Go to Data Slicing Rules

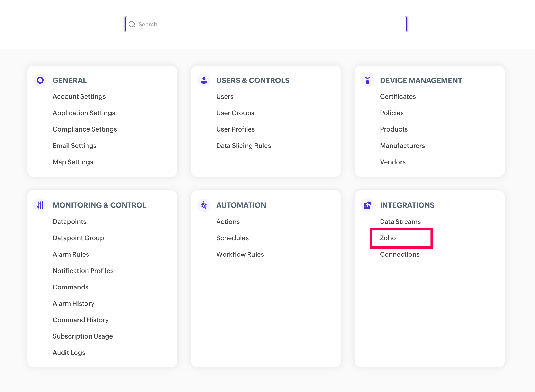coord(243,146)
